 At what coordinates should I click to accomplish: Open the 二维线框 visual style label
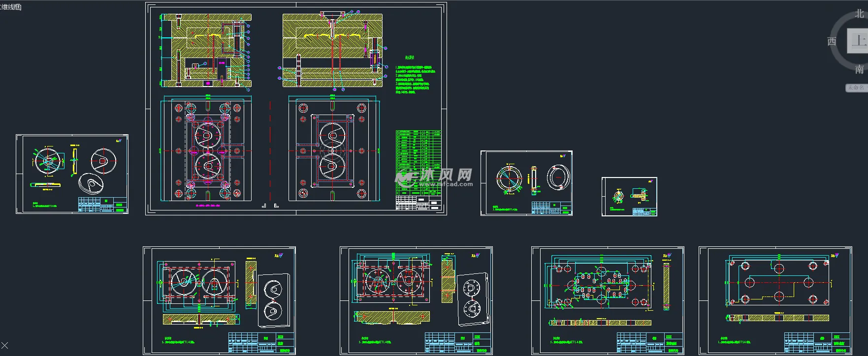pos(11,7)
